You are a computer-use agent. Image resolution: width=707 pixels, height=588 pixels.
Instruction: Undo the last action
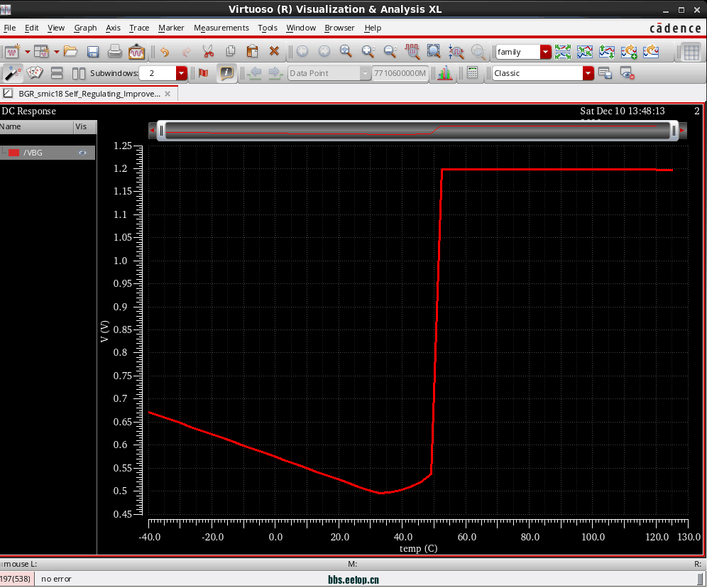tap(165, 52)
